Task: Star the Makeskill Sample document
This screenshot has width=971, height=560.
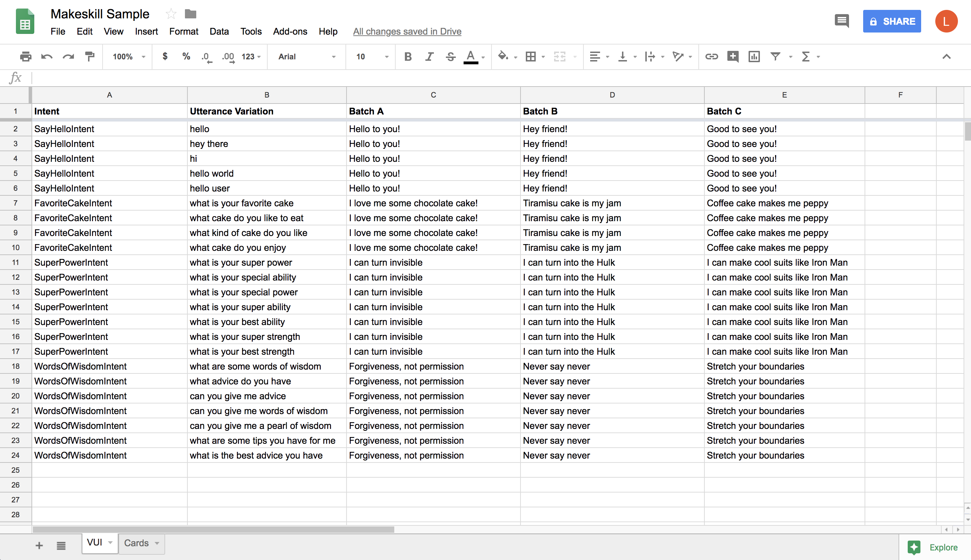Action: [171, 14]
